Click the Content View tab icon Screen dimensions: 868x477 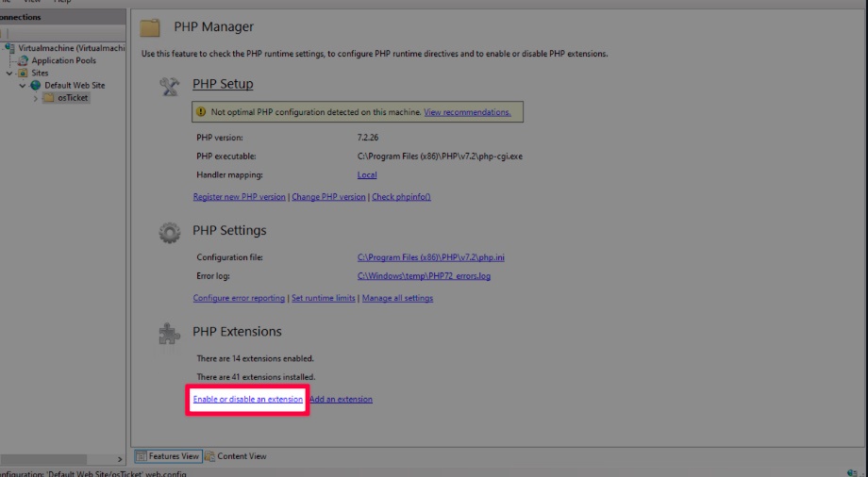209,456
